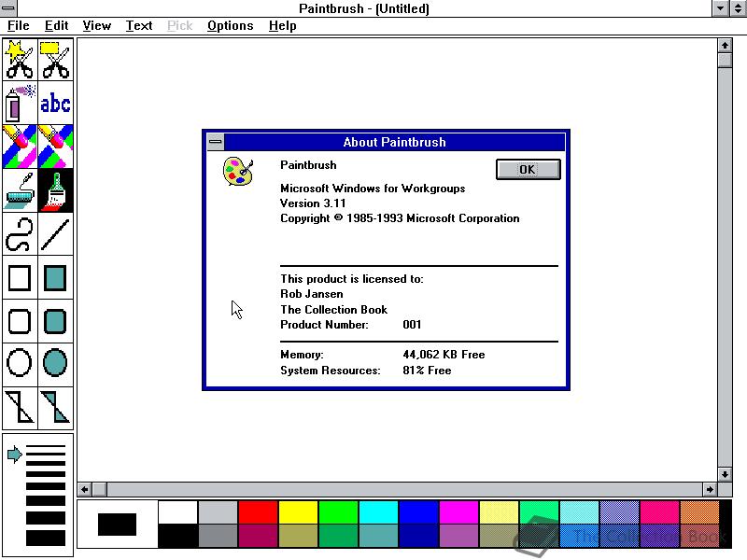Open the Text menu
Image resolution: width=747 pixels, height=560 pixels.
[x=139, y=26]
